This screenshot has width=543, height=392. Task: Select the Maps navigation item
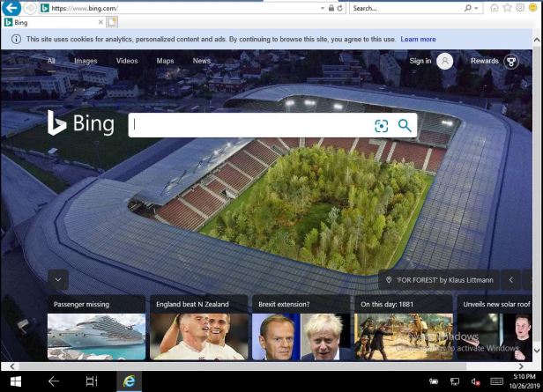tap(165, 61)
